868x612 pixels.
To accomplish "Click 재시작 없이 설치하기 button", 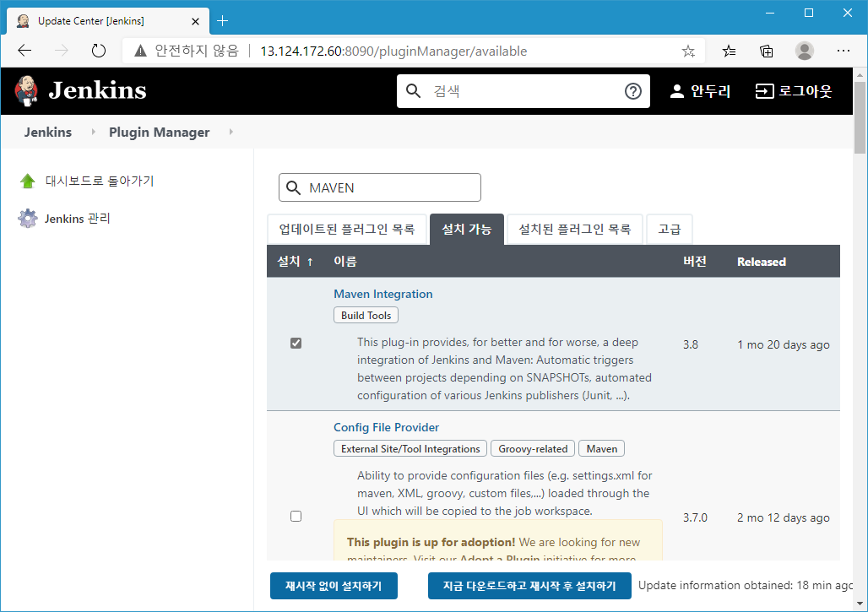I will click(334, 586).
